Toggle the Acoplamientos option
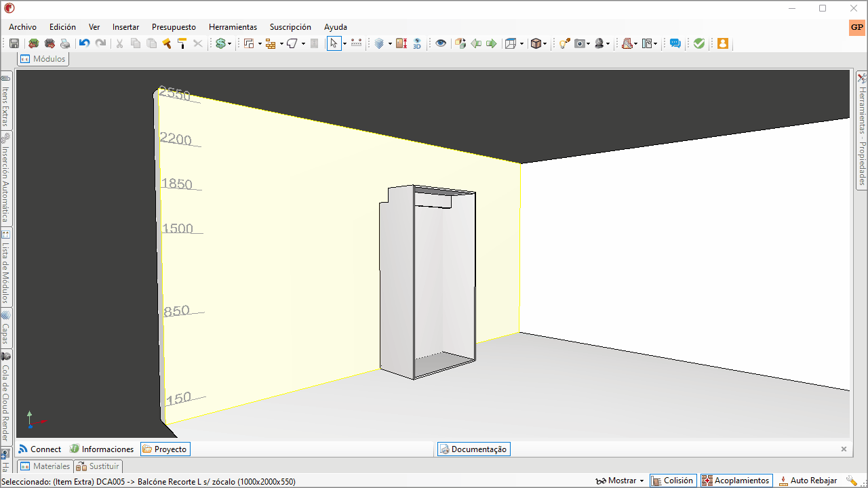The height and width of the screenshot is (488, 868). [x=736, y=481]
